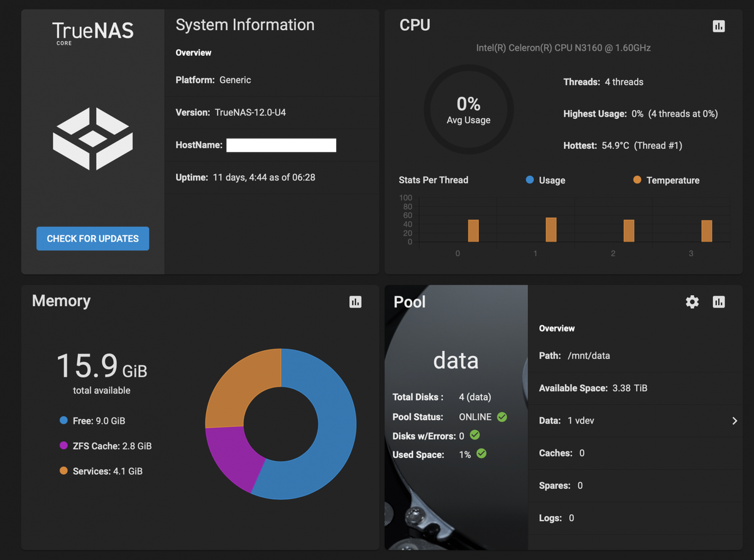The width and height of the screenshot is (754, 560).
Task: Click Version TrueNAS-12.0-U4 text
Action: [231, 112]
